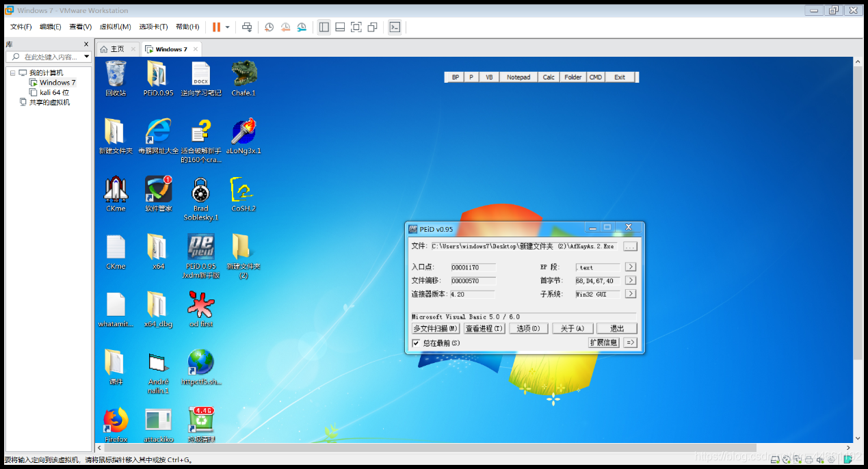Click the Notepad button on floating toolbar
The height and width of the screenshot is (469, 868).
(518, 77)
